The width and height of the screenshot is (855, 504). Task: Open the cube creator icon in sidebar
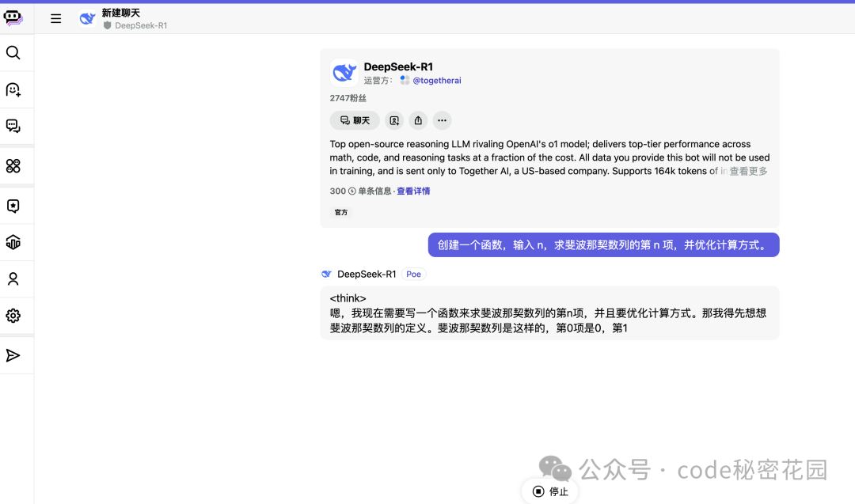[13, 242]
